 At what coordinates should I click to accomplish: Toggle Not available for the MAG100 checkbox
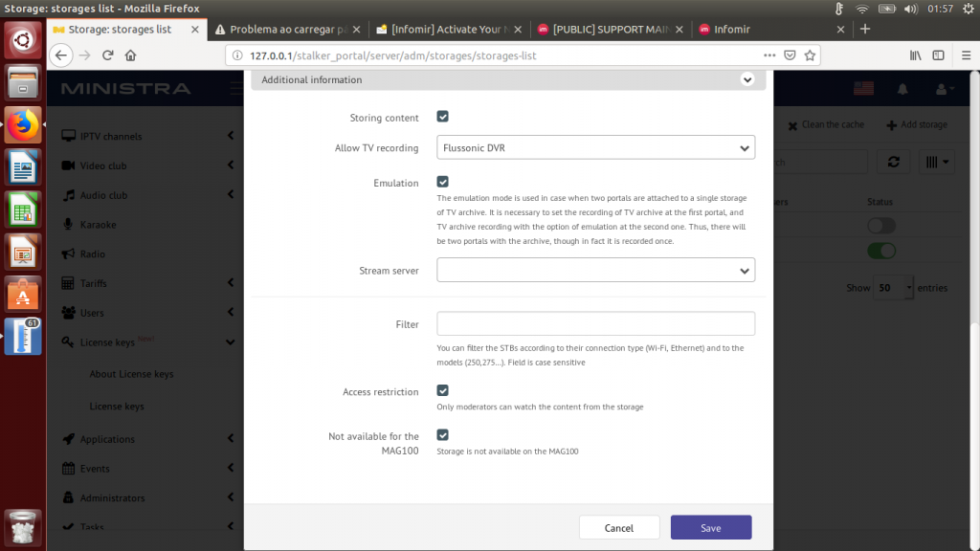click(x=442, y=434)
